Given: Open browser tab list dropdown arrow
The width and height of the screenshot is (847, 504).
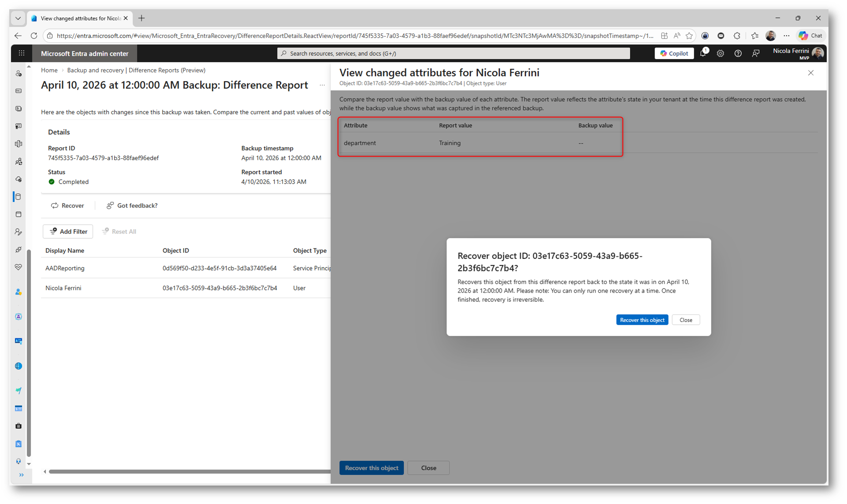Looking at the screenshot, I should (18, 18).
